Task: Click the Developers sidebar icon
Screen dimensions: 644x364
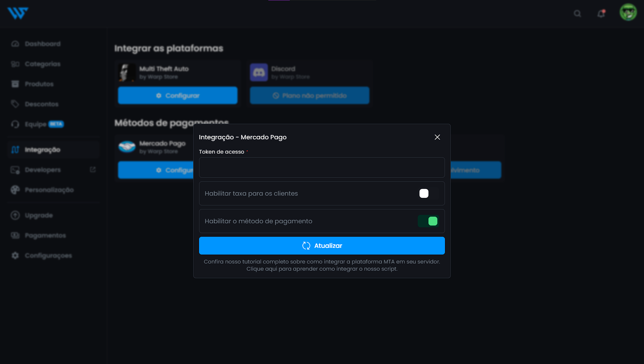Action: click(x=15, y=170)
